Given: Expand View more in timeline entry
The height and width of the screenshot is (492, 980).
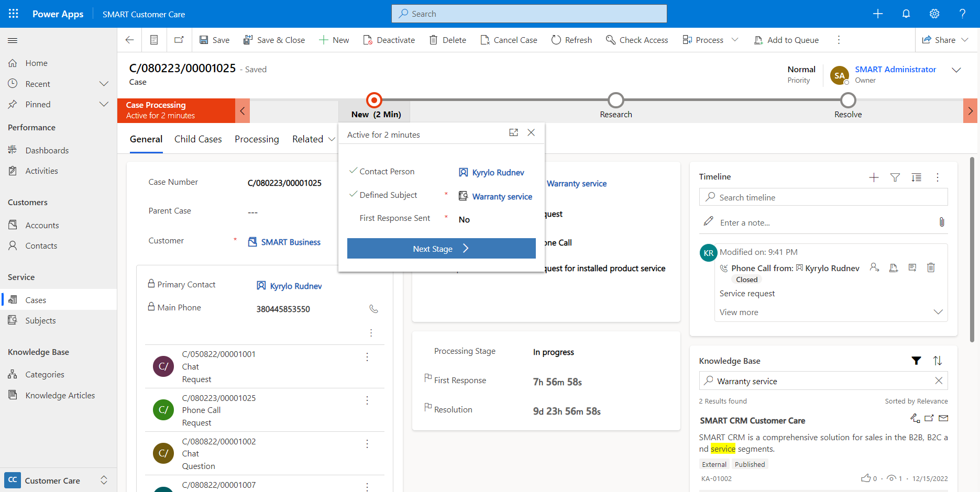Looking at the screenshot, I should pyautogui.click(x=938, y=312).
